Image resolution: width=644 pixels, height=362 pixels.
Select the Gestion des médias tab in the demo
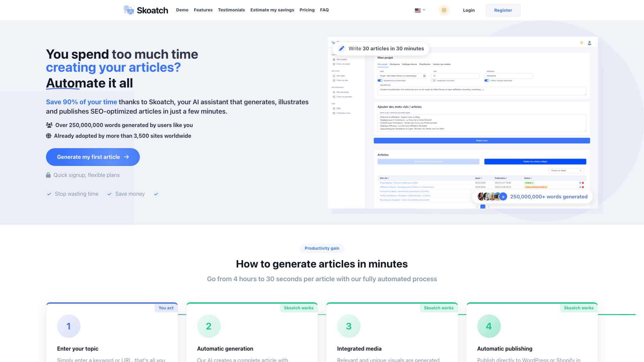tap(442, 64)
